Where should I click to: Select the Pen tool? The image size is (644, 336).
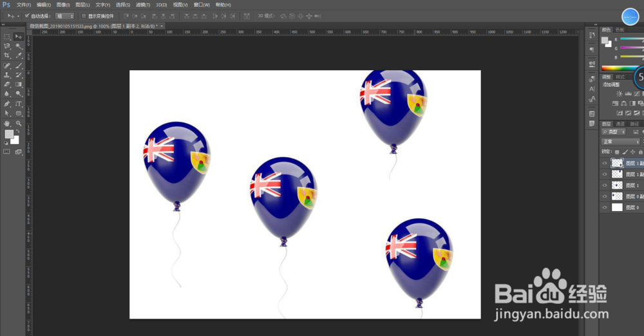click(x=7, y=104)
